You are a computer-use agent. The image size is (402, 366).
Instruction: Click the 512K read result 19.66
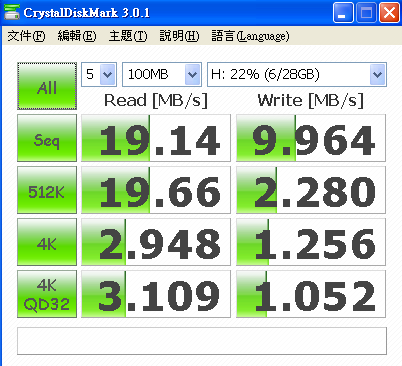(156, 190)
